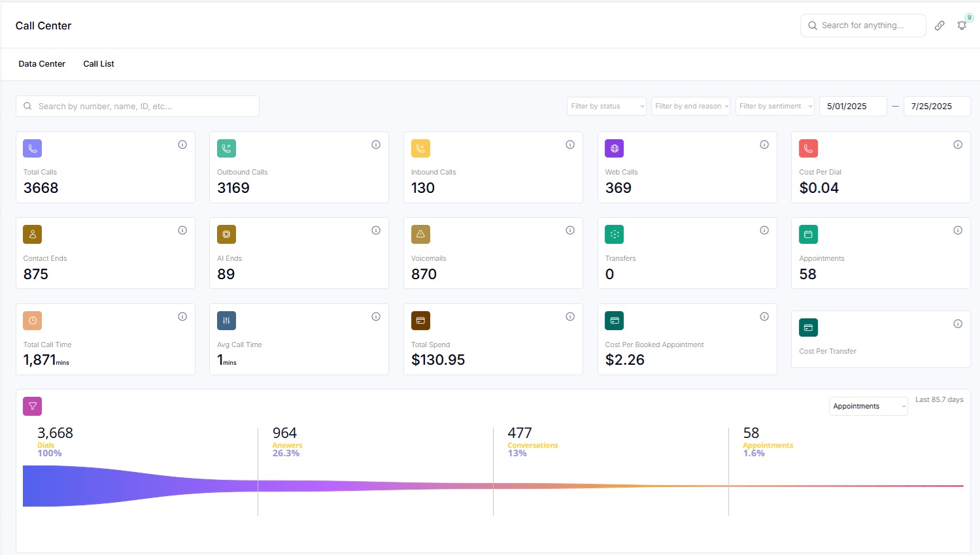Show info for Contact Ends card

click(182, 230)
